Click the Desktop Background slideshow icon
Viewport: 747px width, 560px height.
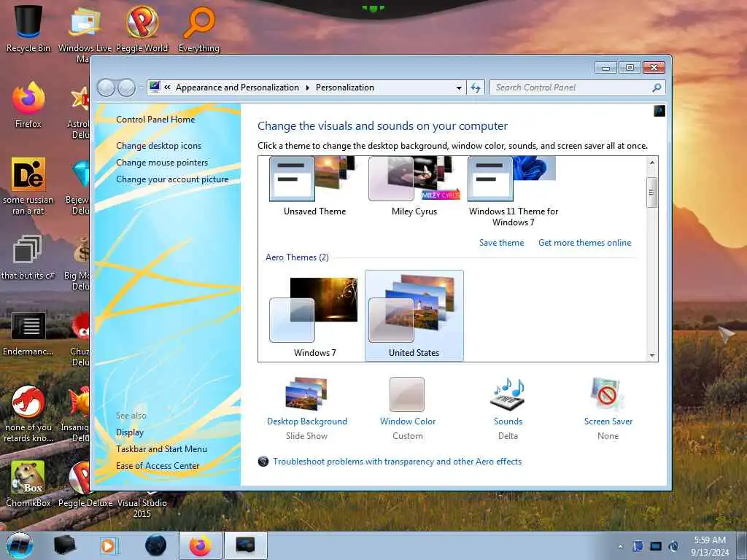pos(306,394)
